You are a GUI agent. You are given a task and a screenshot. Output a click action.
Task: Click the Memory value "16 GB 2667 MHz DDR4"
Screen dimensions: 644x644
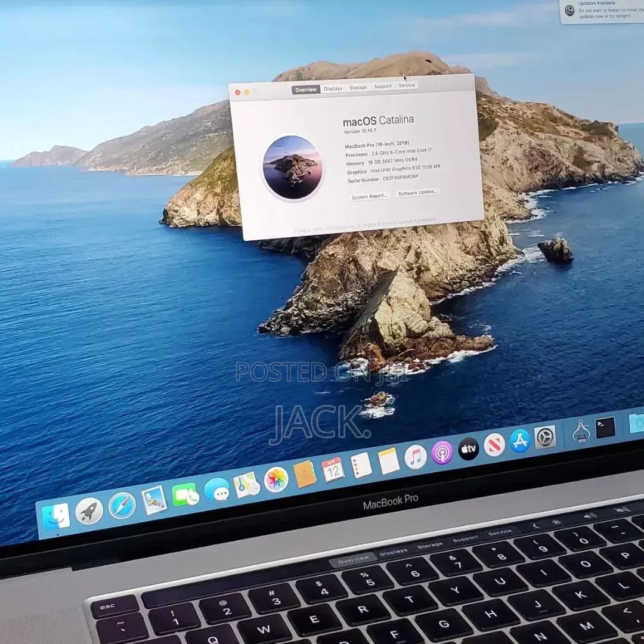point(392,161)
